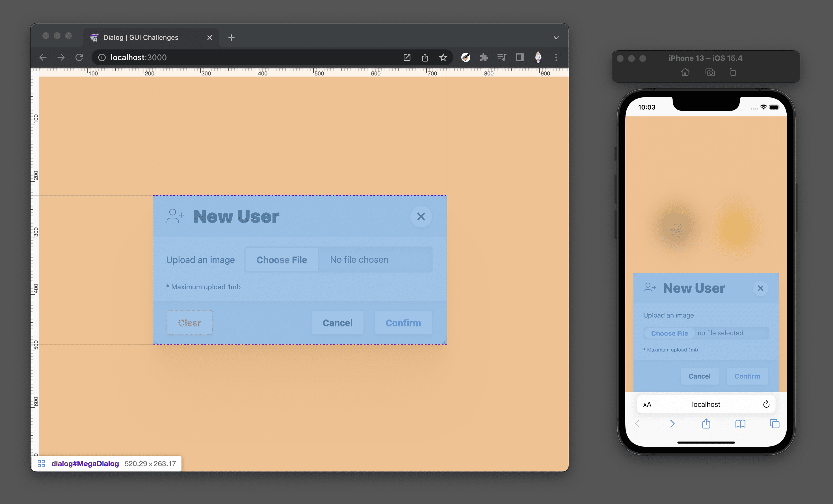This screenshot has width=833, height=504.
Task: Click the browser back navigation arrow
Action: (42, 57)
